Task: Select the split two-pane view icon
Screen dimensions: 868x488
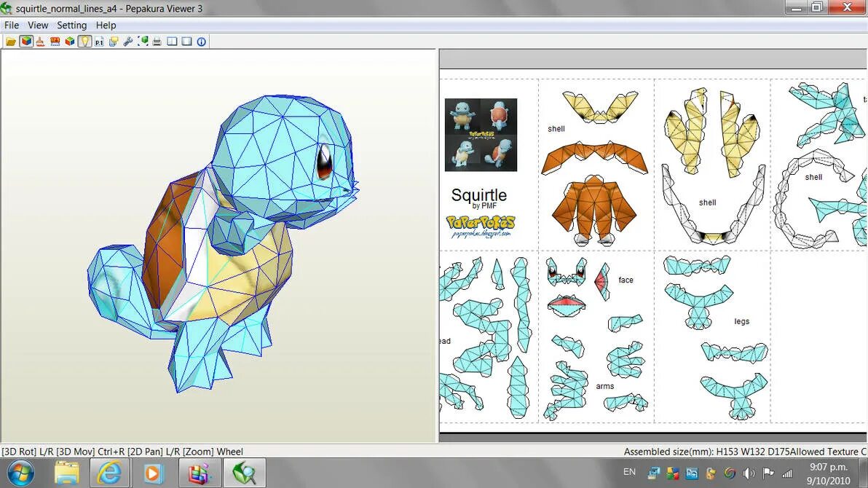Action: point(172,42)
